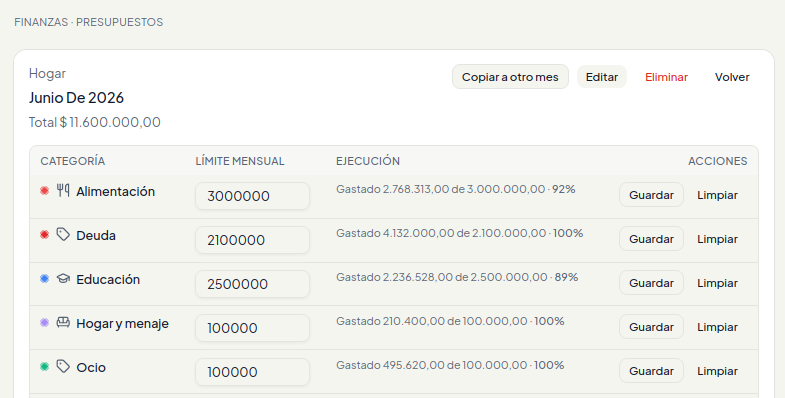Click Gastado 2.768.313,00 execution text
785x398 pixels.
(x=456, y=189)
